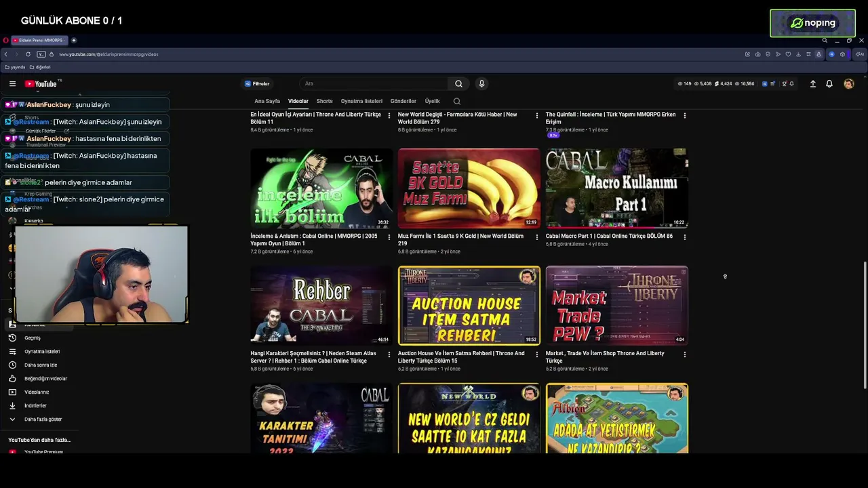This screenshot has width=868, height=488.
Task: Click the Opera AI button in the toolbar
Action: 860,54
